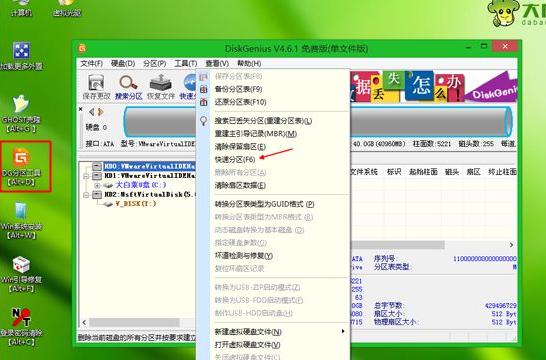
Task: Choose 备份分区表(F9) from the menu
Action: (x=239, y=89)
